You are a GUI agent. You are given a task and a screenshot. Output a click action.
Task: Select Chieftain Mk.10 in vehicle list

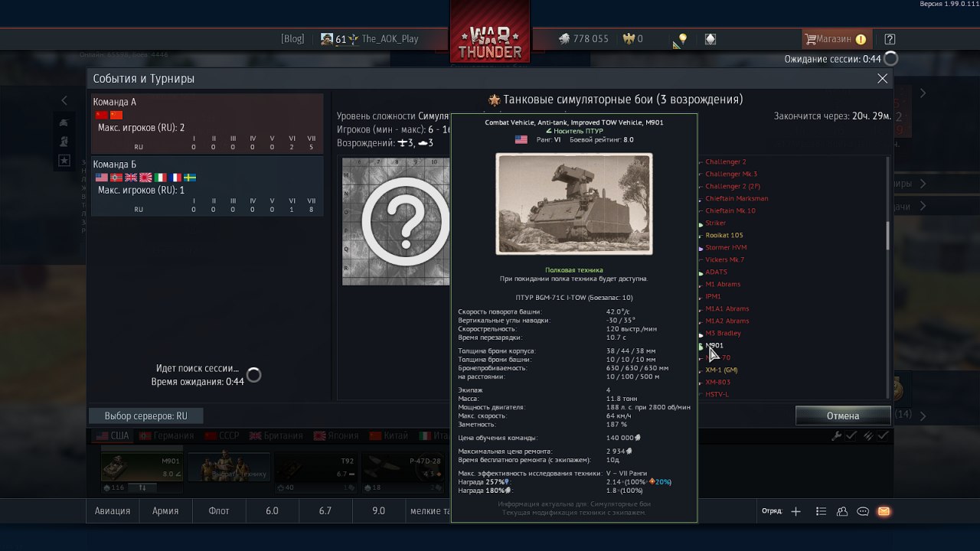[730, 210]
